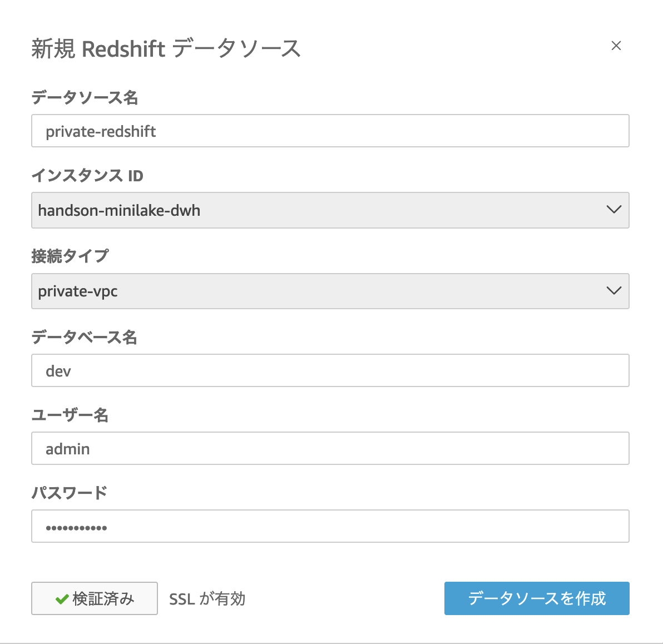This screenshot has height=644, width=663.
Task: Close the 新規 Redshift データソース dialog
Action: coord(616,46)
